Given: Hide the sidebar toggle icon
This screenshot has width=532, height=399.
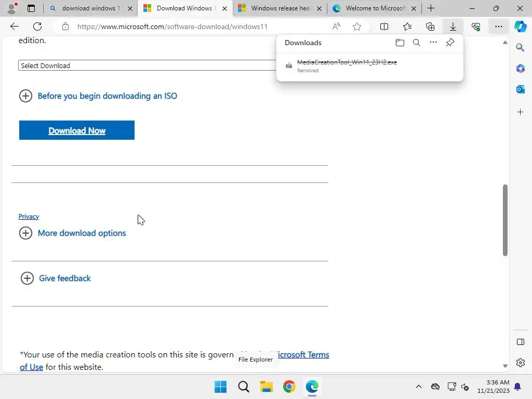Looking at the screenshot, I should [x=520, y=342].
